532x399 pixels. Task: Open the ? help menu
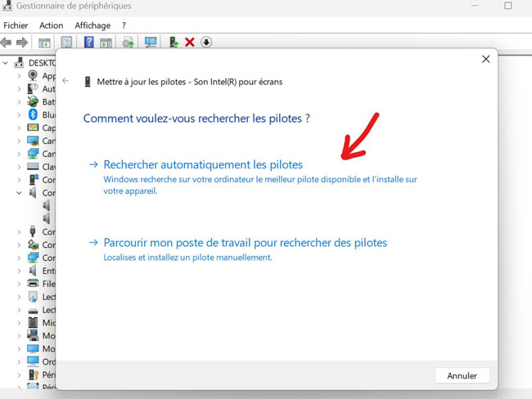124,25
